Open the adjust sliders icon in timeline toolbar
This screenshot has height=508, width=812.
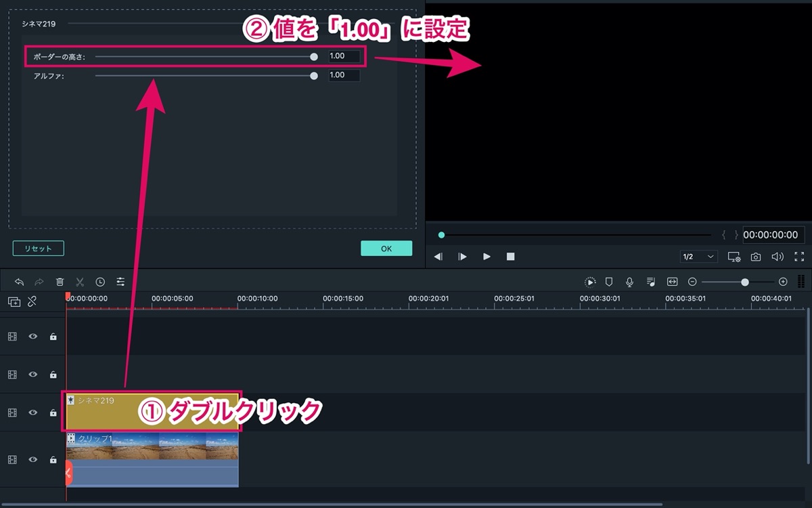(x=120, y=282)
